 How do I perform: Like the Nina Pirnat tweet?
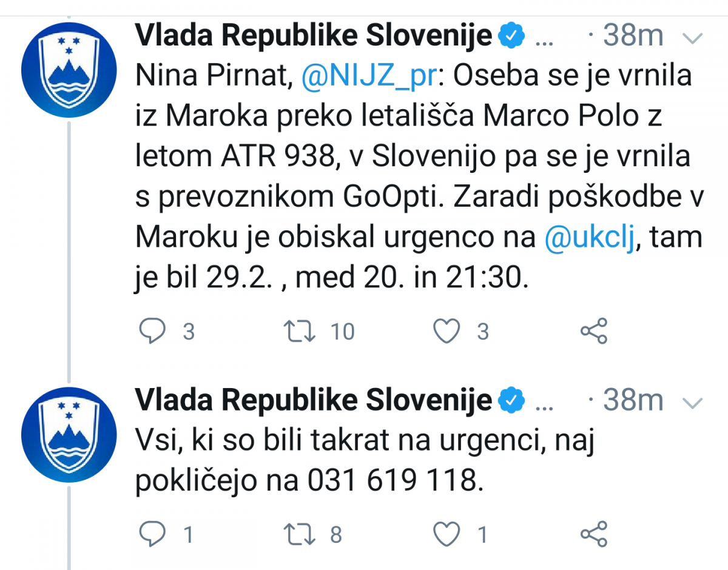448,331
